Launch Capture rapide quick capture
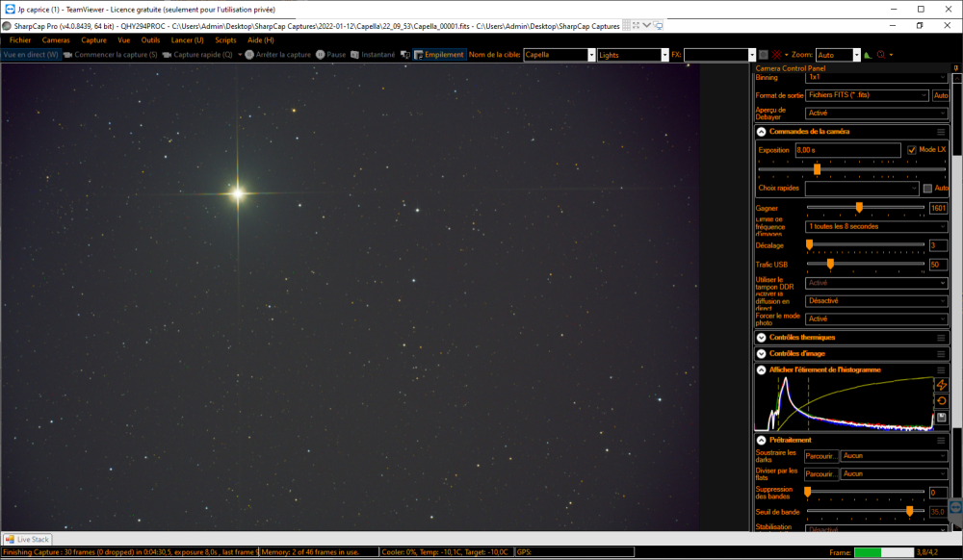 pyautogui.click(x=197, y=55)
